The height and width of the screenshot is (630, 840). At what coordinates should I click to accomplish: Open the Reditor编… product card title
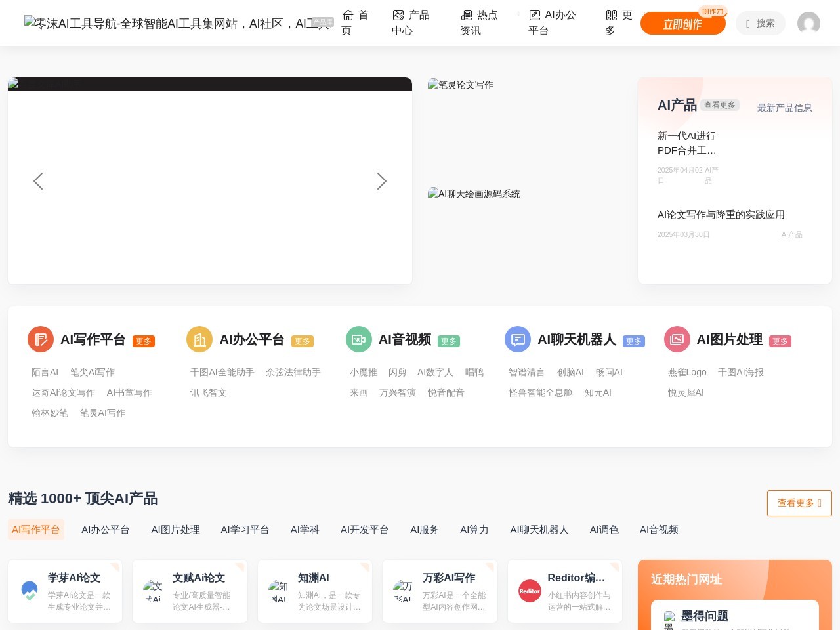577,577
